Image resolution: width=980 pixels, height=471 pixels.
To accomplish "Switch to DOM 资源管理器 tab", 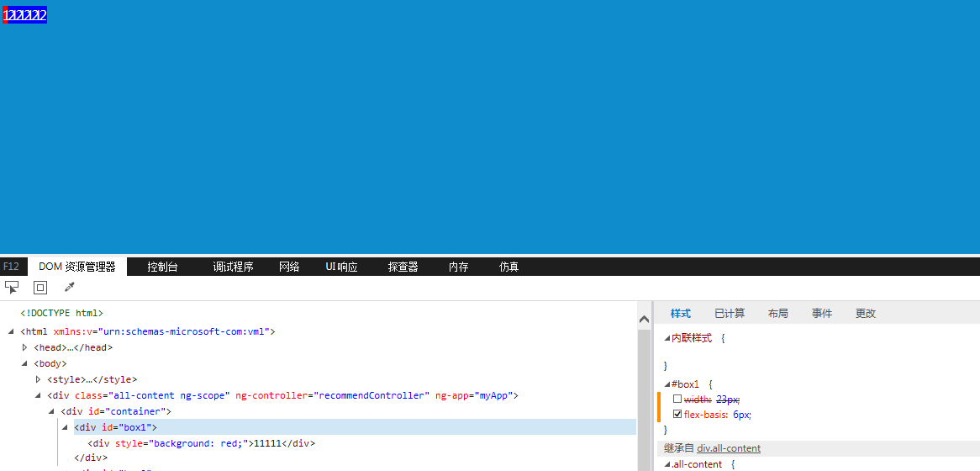I will pyautogui.click(x=76, y=267).
